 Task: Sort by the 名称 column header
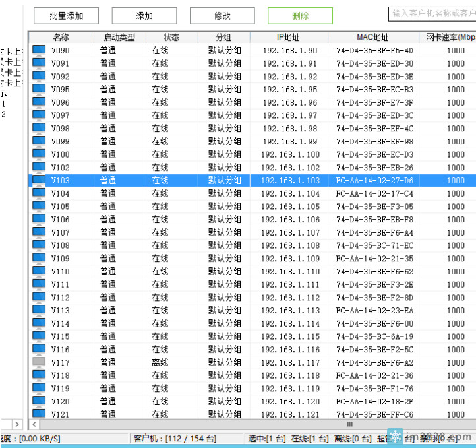61,38
